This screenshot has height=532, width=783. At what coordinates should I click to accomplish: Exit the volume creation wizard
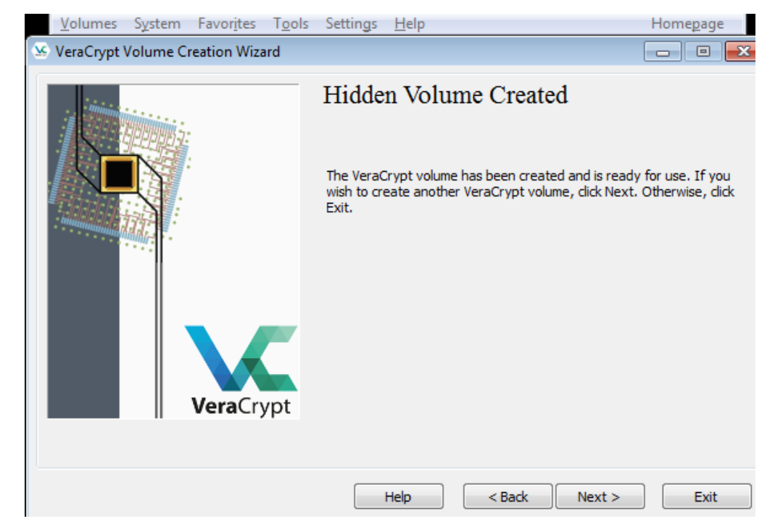click(707, 496)
